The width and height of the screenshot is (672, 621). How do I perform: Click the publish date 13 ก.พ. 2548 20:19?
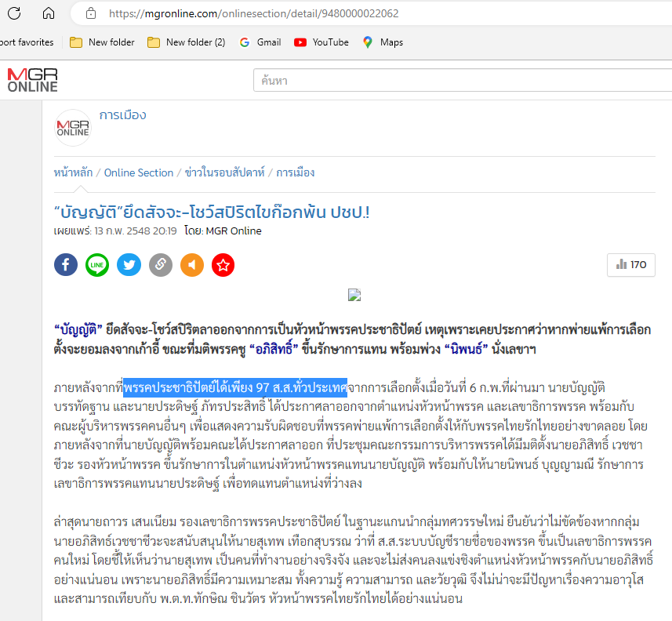pyautogui.click(x=136, y=231)
